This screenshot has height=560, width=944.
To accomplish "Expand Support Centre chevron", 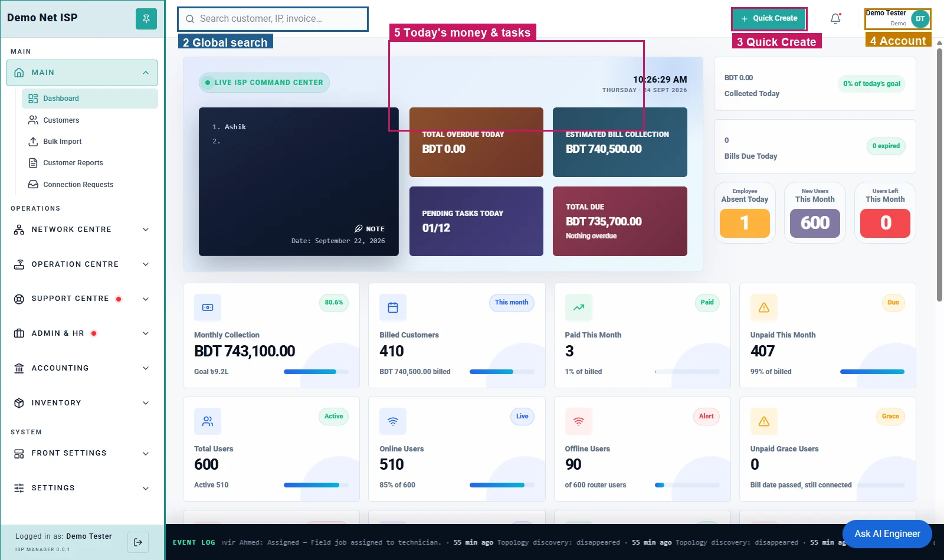I will click(x=146, y=299).
